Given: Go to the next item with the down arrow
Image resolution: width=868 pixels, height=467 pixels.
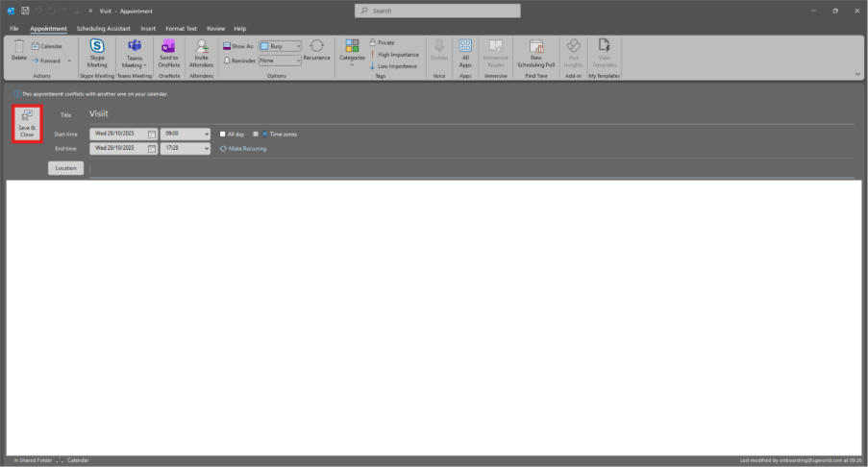Looking at the screenshot, I should click(x=77, y=11).
